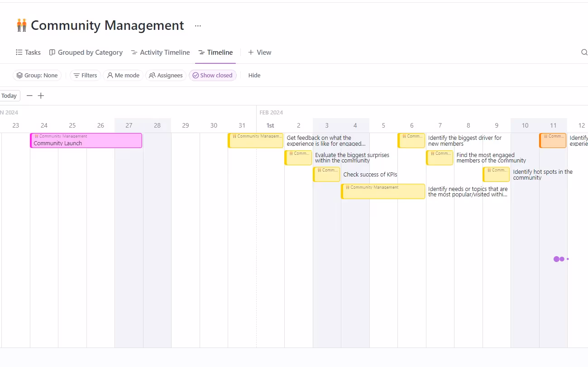This screenshot has height=367, width=588.
Task: Open the Group: None dropdown
Action: click(x=37, y=75)
